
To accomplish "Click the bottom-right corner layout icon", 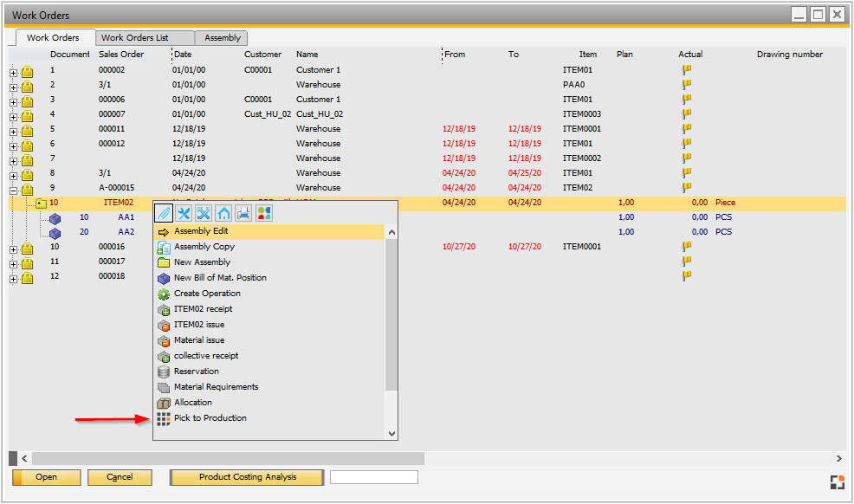I will (x=836, y=482).
